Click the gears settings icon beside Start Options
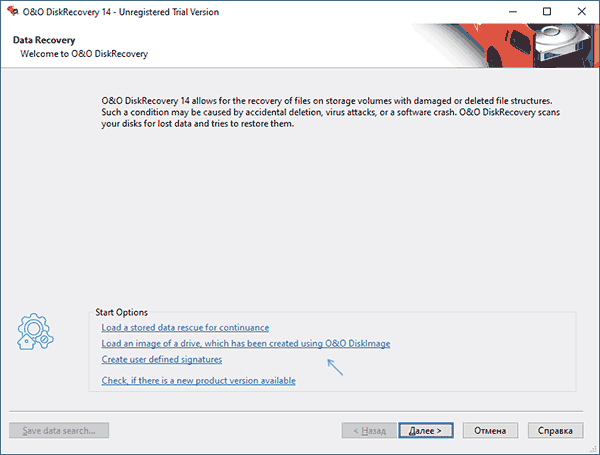The width and height of the screenshot is (600, 455). pos(35,331)
